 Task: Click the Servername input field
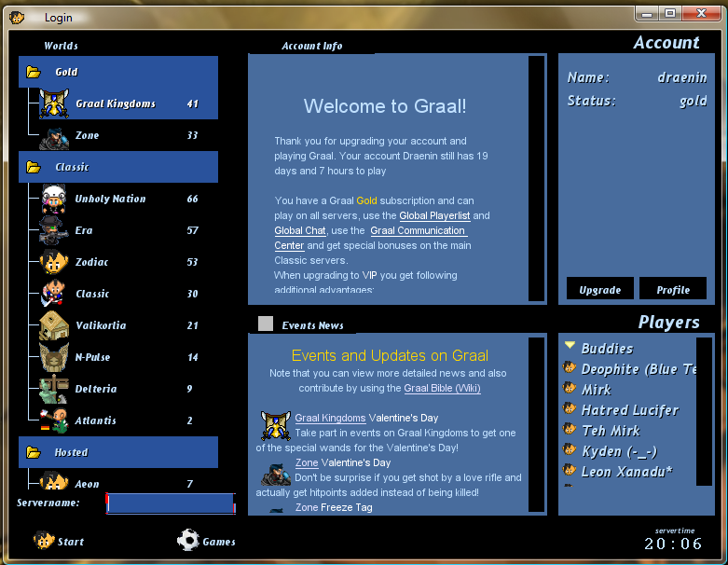[x=171, y=503]
